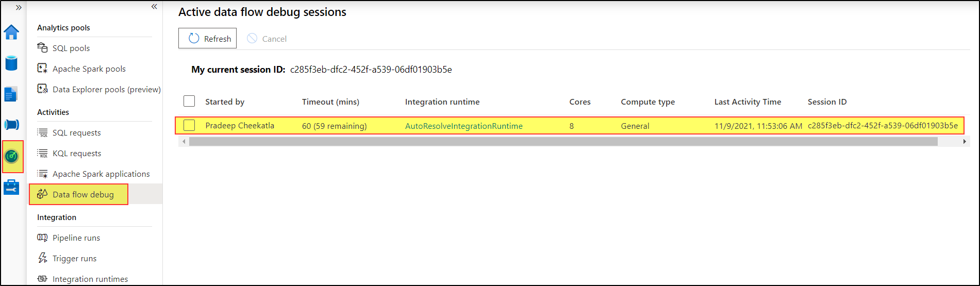Screen dimensions: 980x286
Task: Click the scrollbar left arrow
Action: (x=184, y=141)
